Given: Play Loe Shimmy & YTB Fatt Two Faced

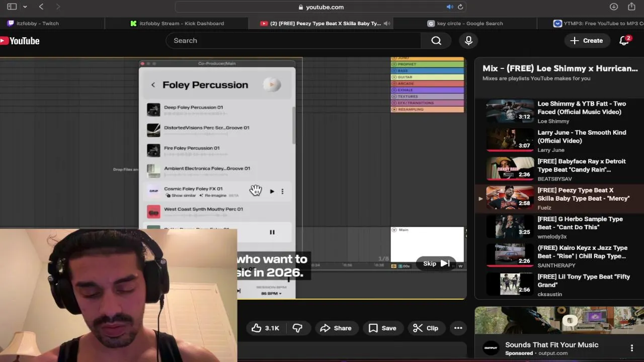Looking at the screenshot, I should (x=559, y=112).
